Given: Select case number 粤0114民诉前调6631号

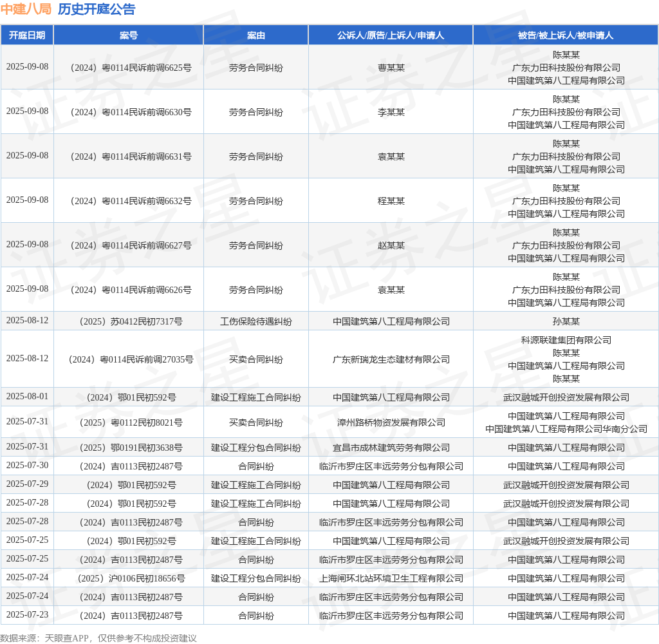Looking at the screenshot, I should [131, 157].
